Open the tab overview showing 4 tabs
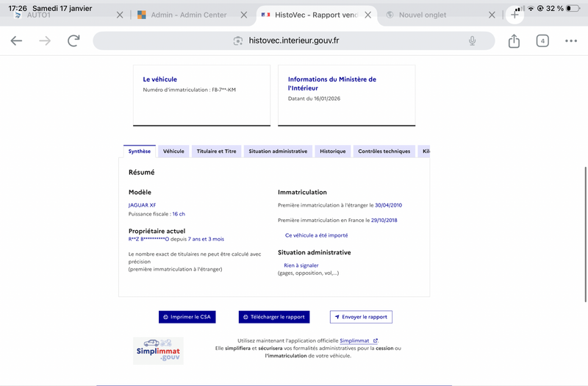 coord(542,41)
